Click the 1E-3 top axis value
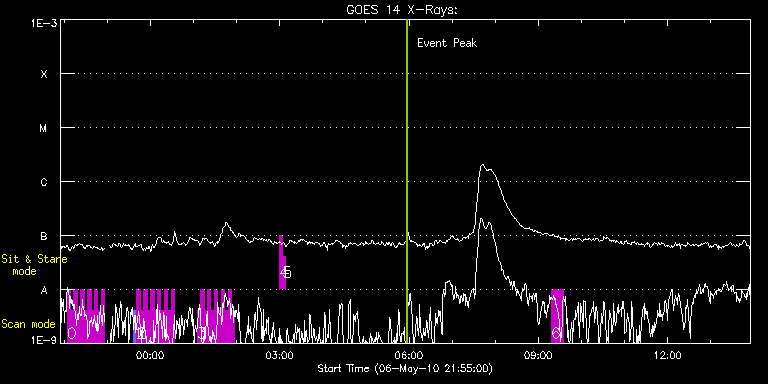Viewport: 768px width, 384px height. [x=44, y=23]
